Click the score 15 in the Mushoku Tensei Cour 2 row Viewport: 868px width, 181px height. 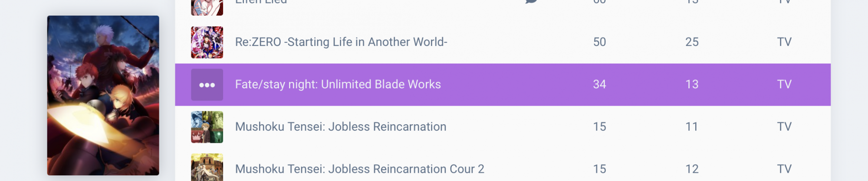point(599,169)
